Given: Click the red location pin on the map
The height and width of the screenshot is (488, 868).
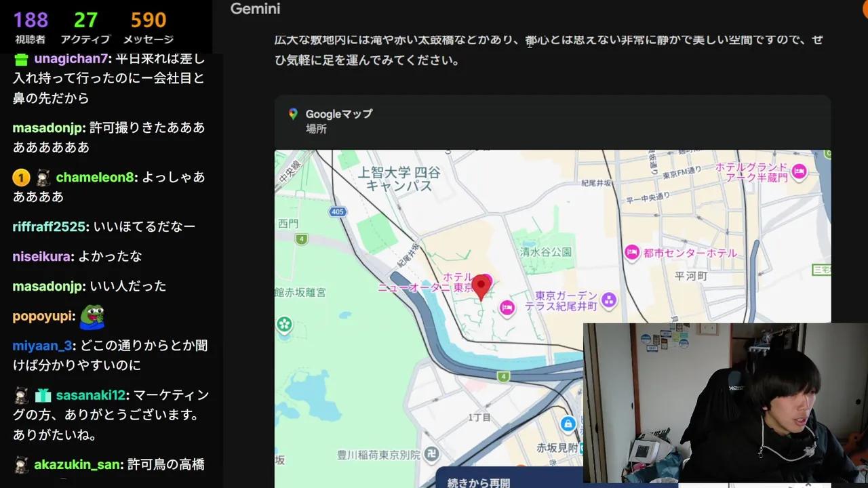Looking at the screenshot, I should (x=481, y=287).
